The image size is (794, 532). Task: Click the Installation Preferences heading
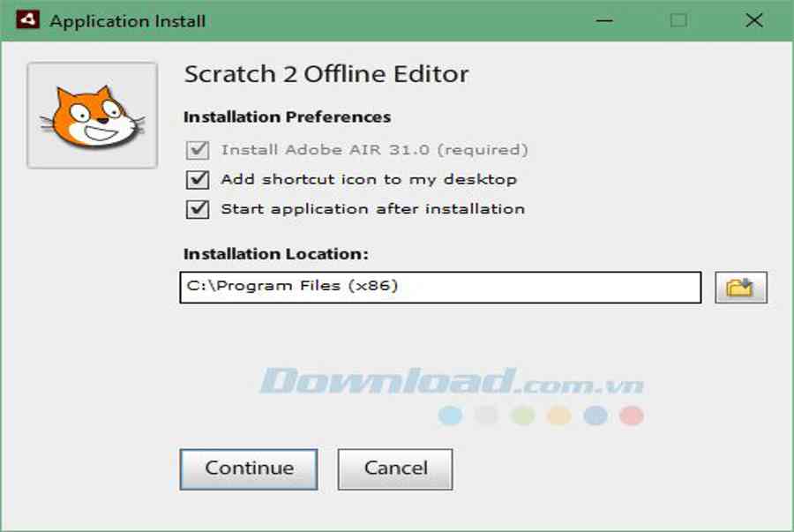click(287, 117)
